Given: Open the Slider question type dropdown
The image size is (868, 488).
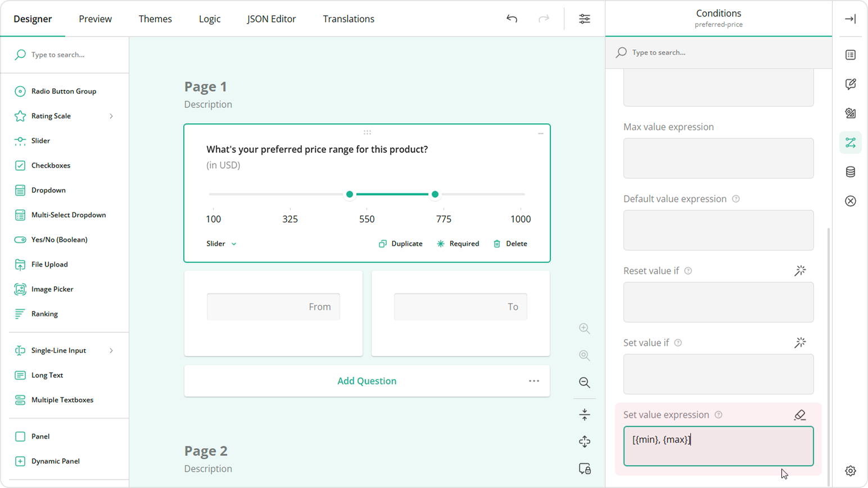Looking at the screenshot, I should pyautogui.click(x=220, y=243).
